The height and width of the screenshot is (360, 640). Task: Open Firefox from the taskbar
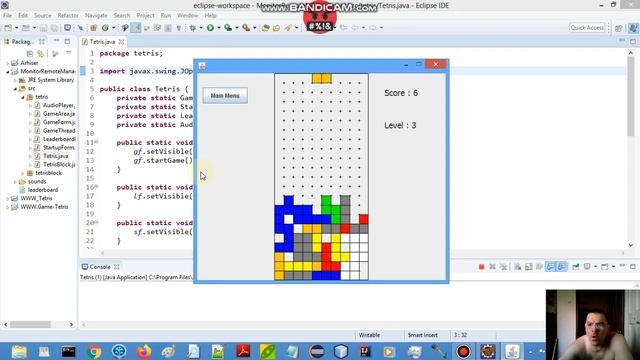point(144,351)
